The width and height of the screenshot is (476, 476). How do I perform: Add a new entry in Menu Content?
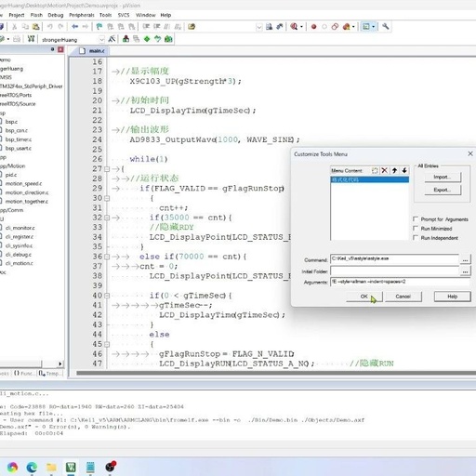(x=375, y=170)
